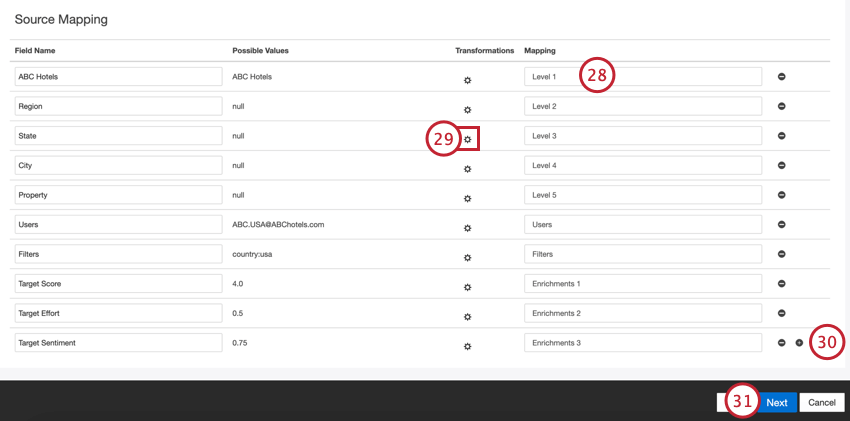850x421 pixels.
Task: Open transformations gear for Users row
Action: [x=467, y=228]
